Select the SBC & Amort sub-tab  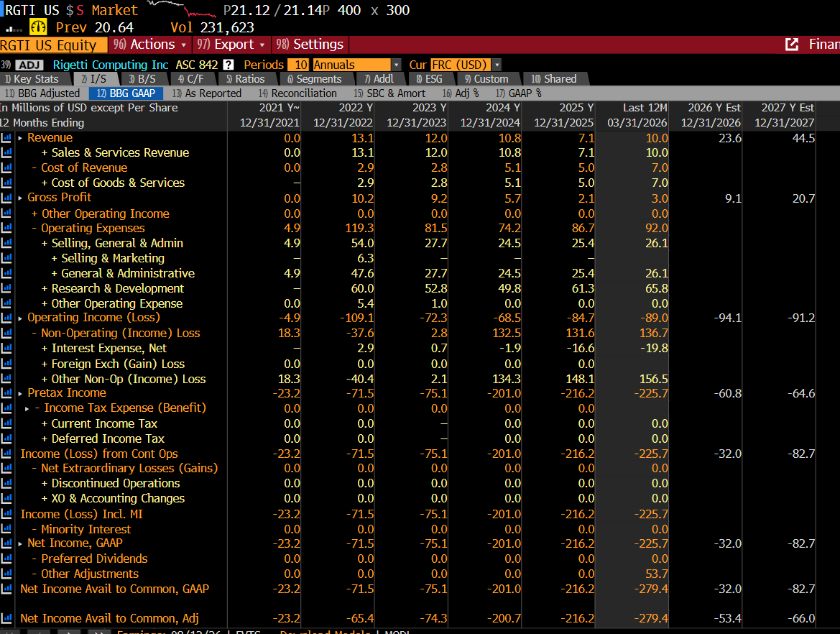tap(389, 93)
